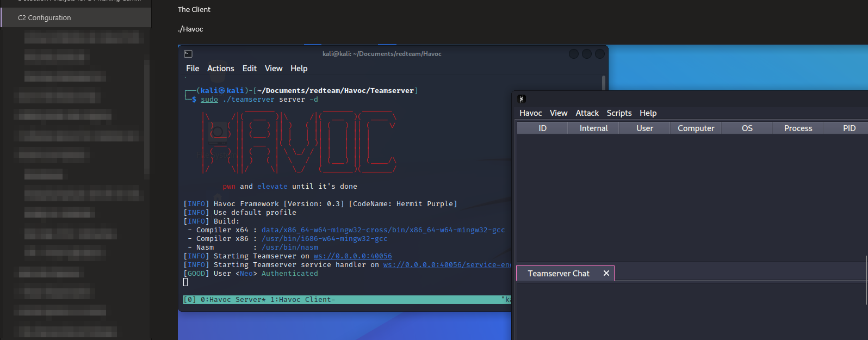Image resolution: width=868 pixels, height=340 pixels.
Task: Open the Havoc menu in the Havoc client
Action: pyautogui.click(x=531, y=113)
